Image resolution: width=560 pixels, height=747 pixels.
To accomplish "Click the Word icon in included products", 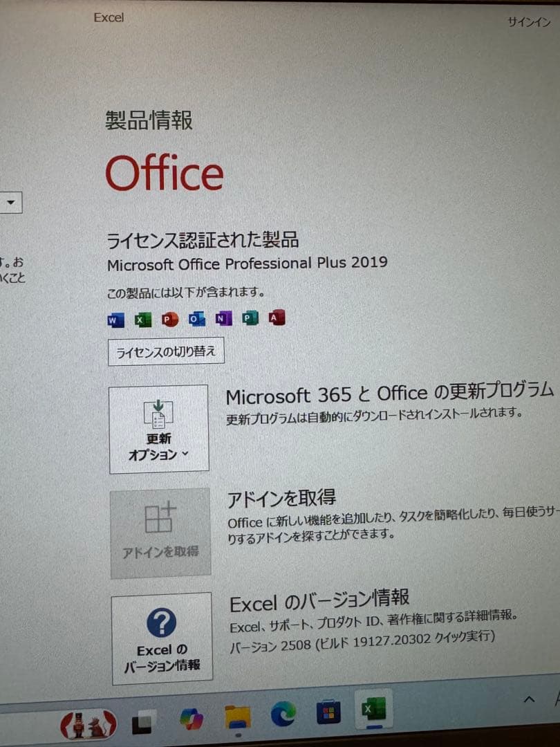I will [115, 320].
